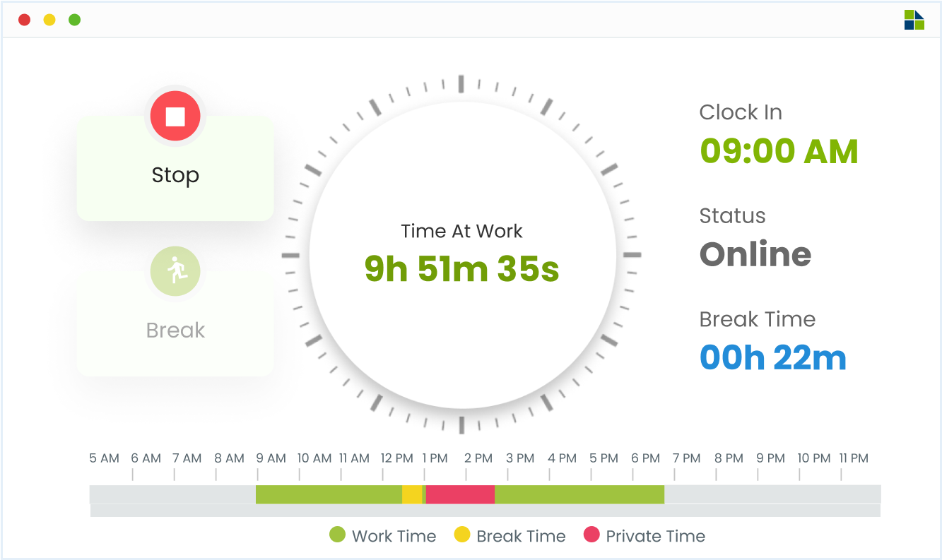Click the morning green work segment on the timeline
Image resolution: width=942 pixels, height=560 pixels.
pos(329,494)
